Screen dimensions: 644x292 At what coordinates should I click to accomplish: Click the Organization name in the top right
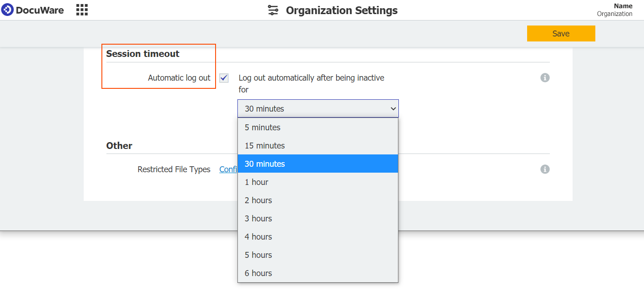pyautogui.click(x=614, y=14)
